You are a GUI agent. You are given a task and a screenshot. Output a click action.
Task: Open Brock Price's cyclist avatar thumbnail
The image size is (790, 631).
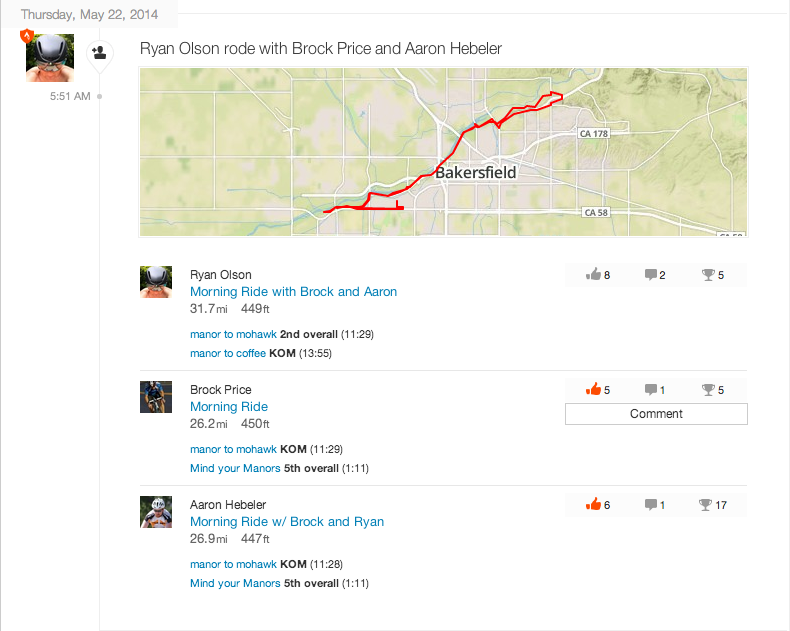pyautogui.click(x=156, y=397)
